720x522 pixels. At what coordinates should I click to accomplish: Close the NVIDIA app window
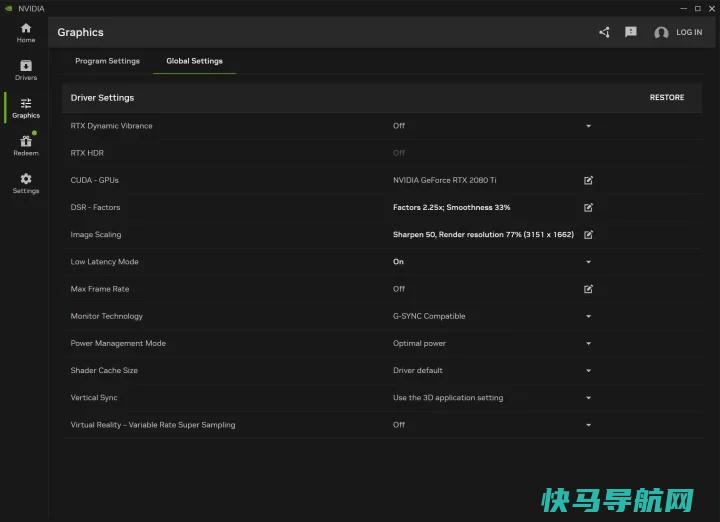click(x=712, y=8)
